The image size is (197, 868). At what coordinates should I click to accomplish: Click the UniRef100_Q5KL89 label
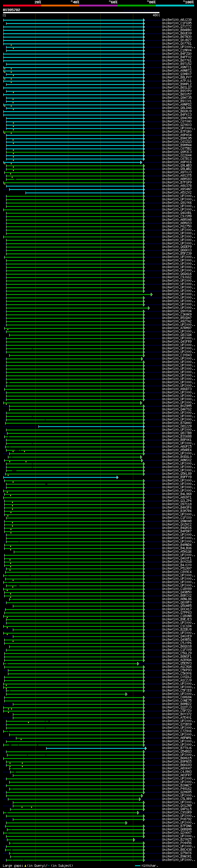[x=177, y=474]
